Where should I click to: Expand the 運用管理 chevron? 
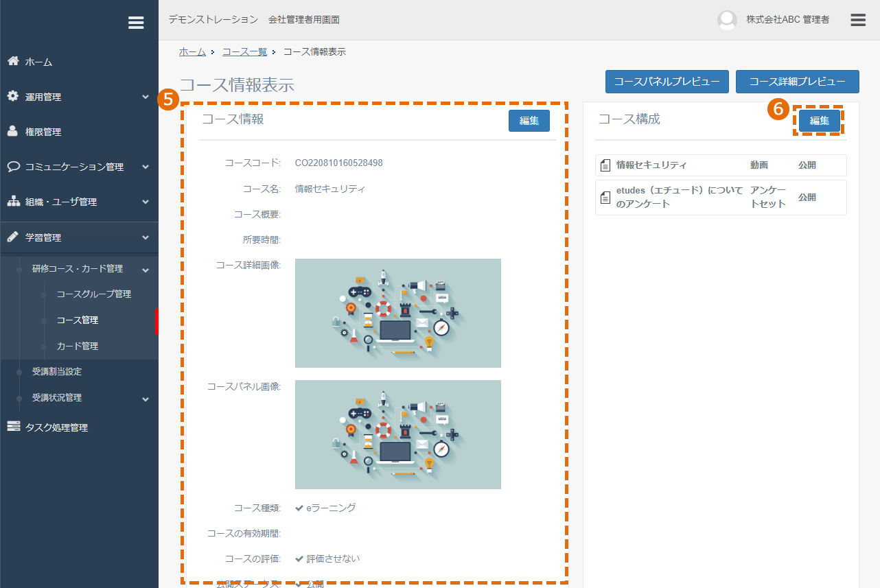click(146, 97)
